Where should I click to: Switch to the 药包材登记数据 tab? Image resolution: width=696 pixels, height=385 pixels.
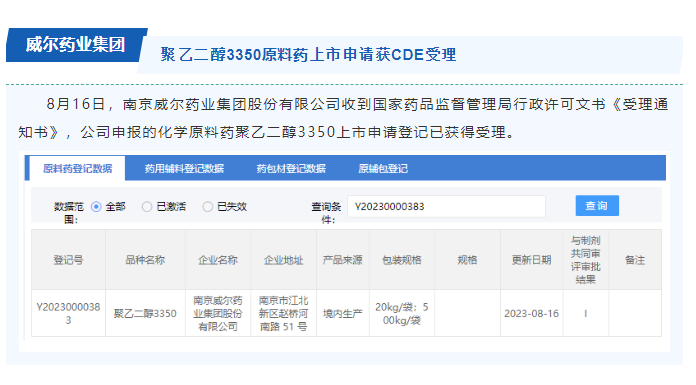(x=291, y=168)
